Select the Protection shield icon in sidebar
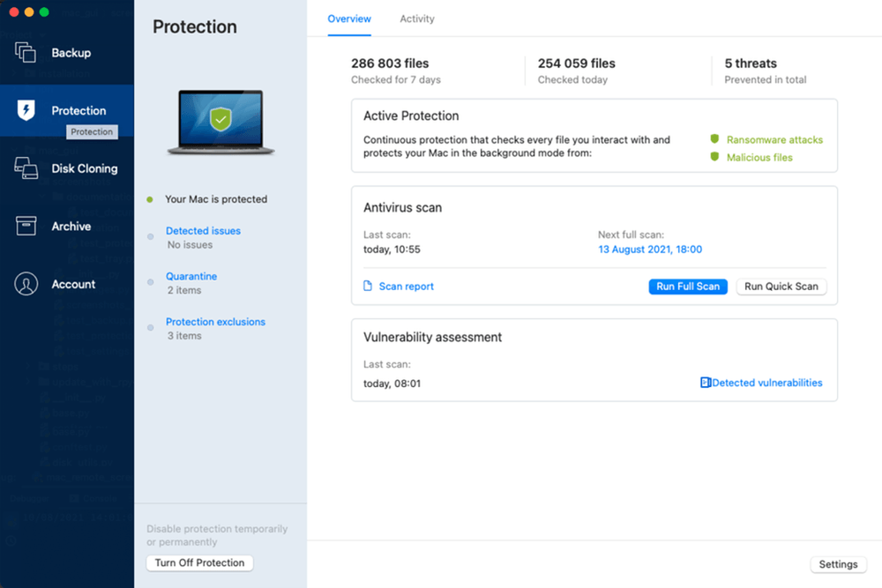Image resolution: width=882 pixels, height=588 pixels. (x=26, y=110)
